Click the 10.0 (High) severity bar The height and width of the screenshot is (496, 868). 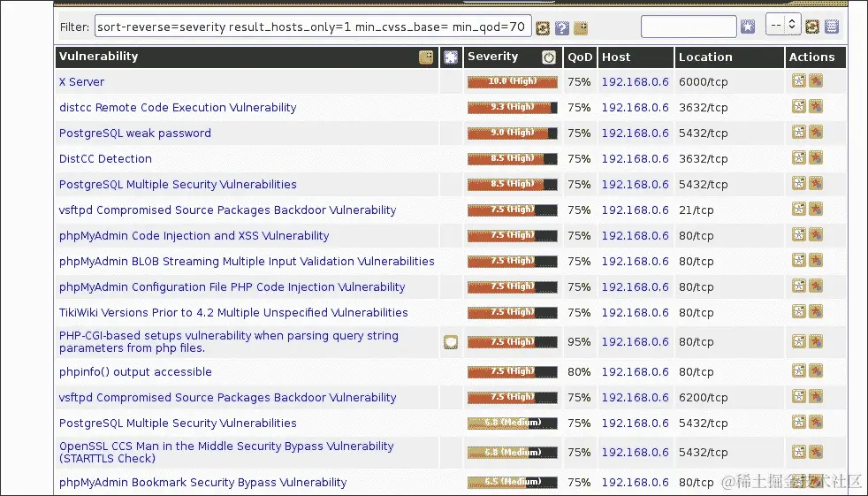[512, 82]
